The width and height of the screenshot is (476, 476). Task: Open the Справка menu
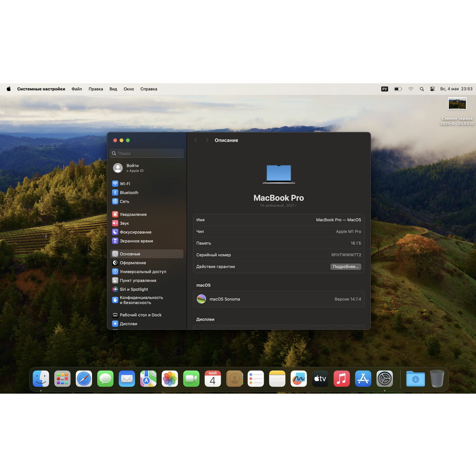(x=149, y=89)
